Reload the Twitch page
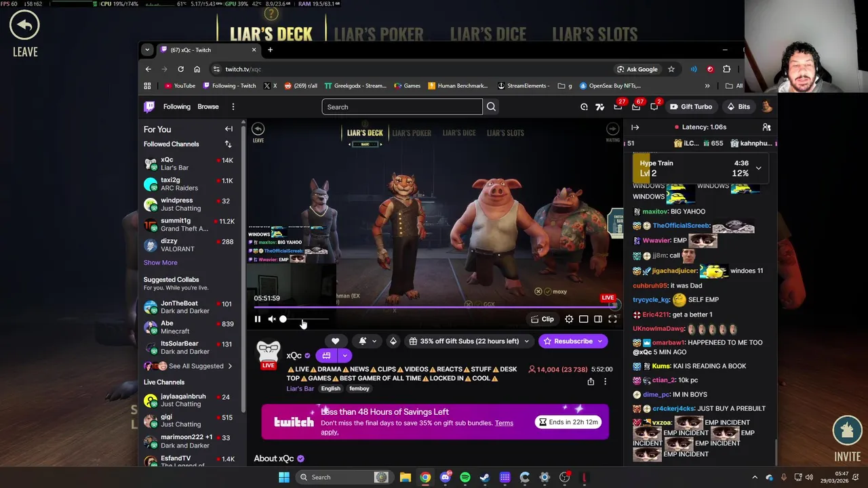This screenshot has width=868, height=488. [180, 69]
